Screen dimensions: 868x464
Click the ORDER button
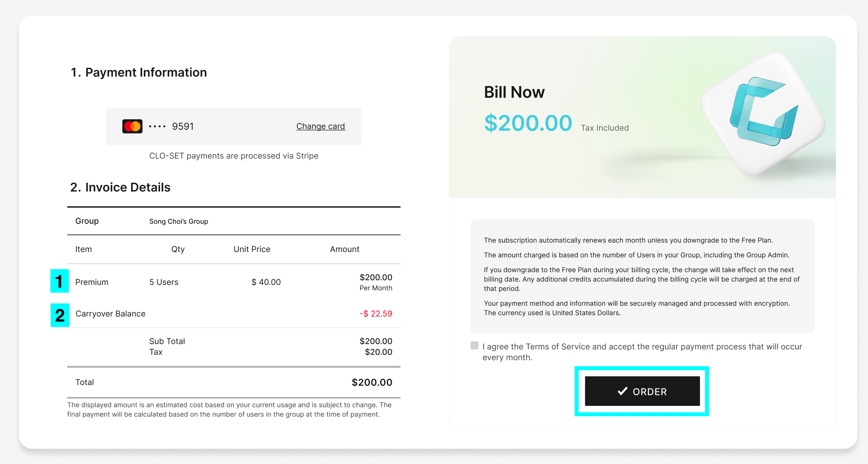[x=642, y=391]
